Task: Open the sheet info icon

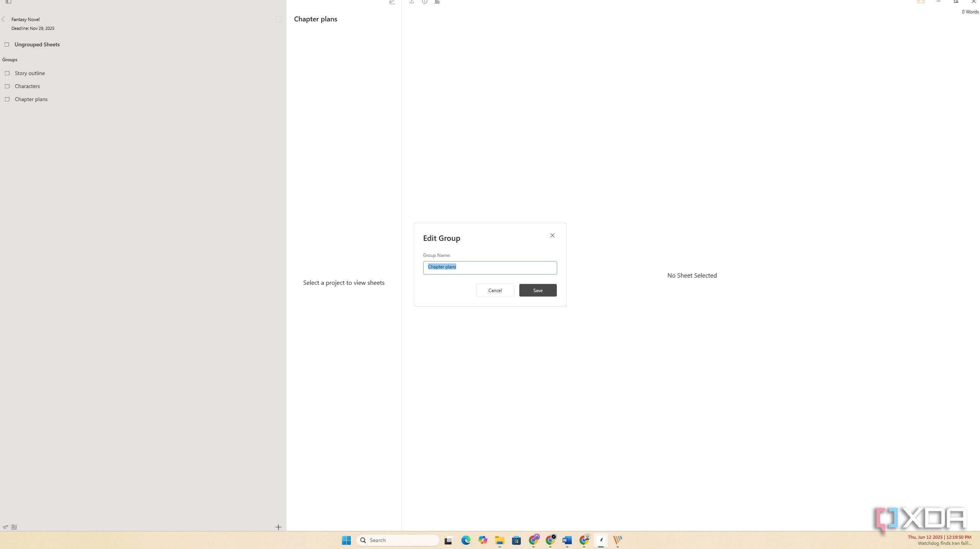Action: (x=425, y=2)
